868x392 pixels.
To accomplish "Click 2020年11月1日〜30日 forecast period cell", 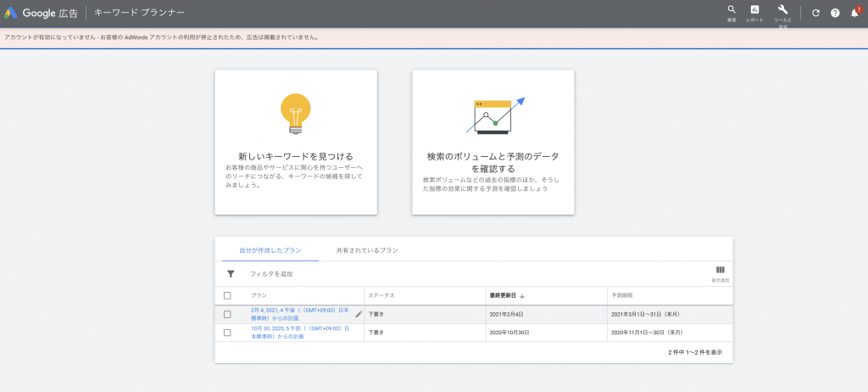I will (x=647, y=333).
